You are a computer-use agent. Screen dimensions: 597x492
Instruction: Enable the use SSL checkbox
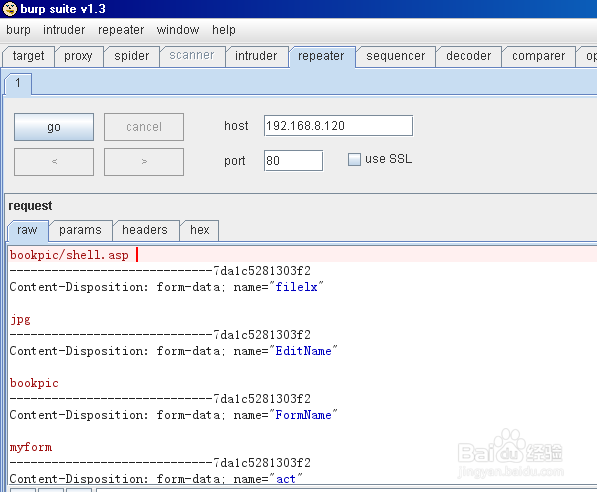click(x=354, y=159)
